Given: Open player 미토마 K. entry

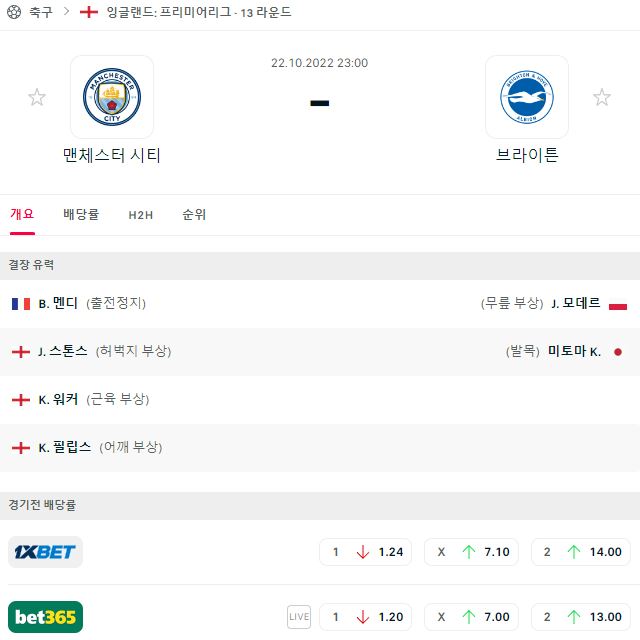Looking at the screenshot, I should coord(564,351).
